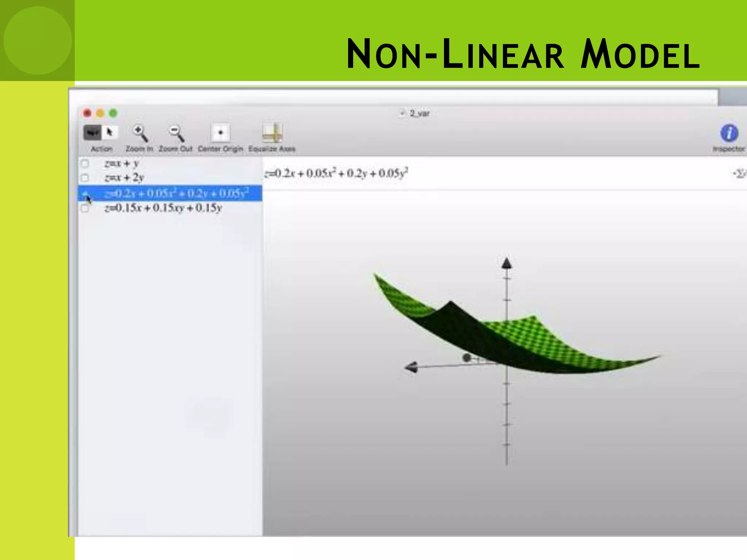The height and width of the screenshot is (560, 747).
Task: Select the Action move tool
Action: click(x=92, y=133)
